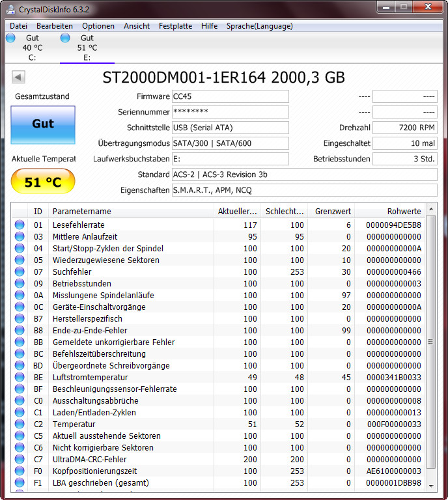This screenshot has height=500, width=448.
Task: Sort by the Aktueller... column header
Action: (237, 211)
